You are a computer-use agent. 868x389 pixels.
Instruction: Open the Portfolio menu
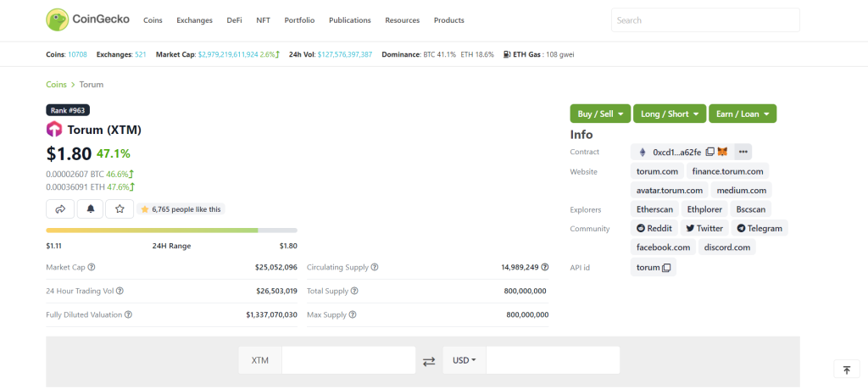tap(299, 20)
